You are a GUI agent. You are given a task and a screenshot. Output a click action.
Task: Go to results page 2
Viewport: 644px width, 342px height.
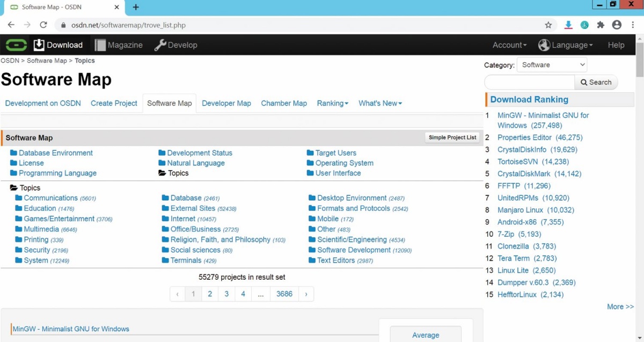click(x=210, y=294)
